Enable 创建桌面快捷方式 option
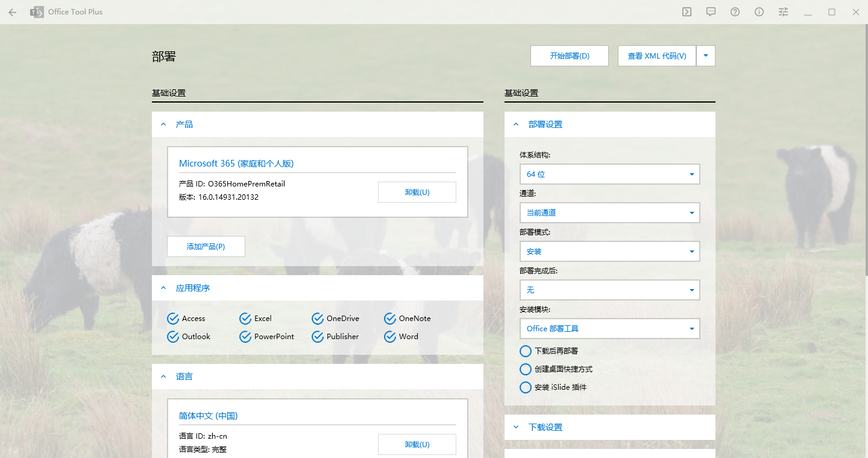Viewport: 868px width, 458px height. pyautogui.click(x=526, y=369)
